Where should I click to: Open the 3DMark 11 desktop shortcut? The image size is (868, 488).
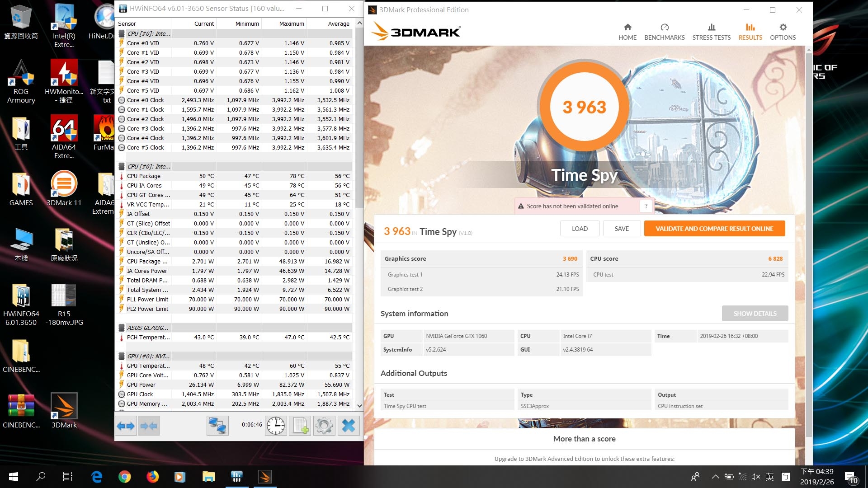pyautogui.click(x=64, y=189)
